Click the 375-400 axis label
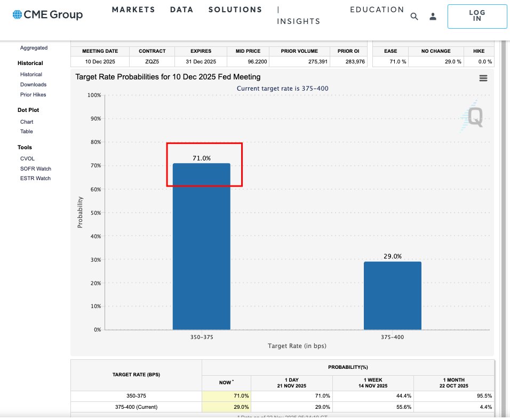The image size is (510, 420). point(392,337)
